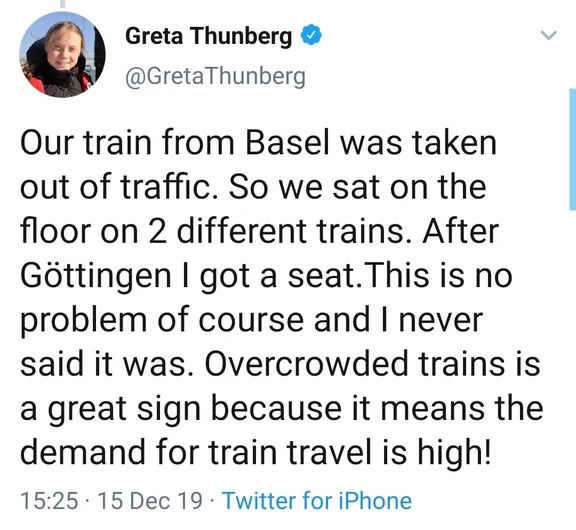Viewport: 576px width, 530px height.
Task: Click the final word "high!"
Action: 454,453
